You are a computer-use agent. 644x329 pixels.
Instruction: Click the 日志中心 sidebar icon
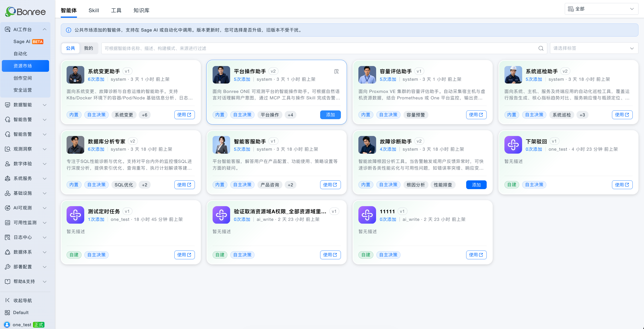8,237
